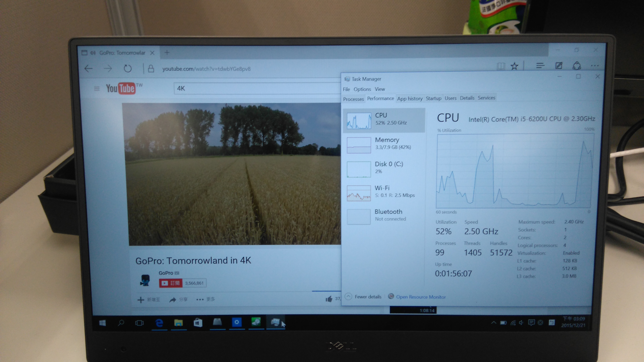Open Edge reading view book icon

(501, 66)
